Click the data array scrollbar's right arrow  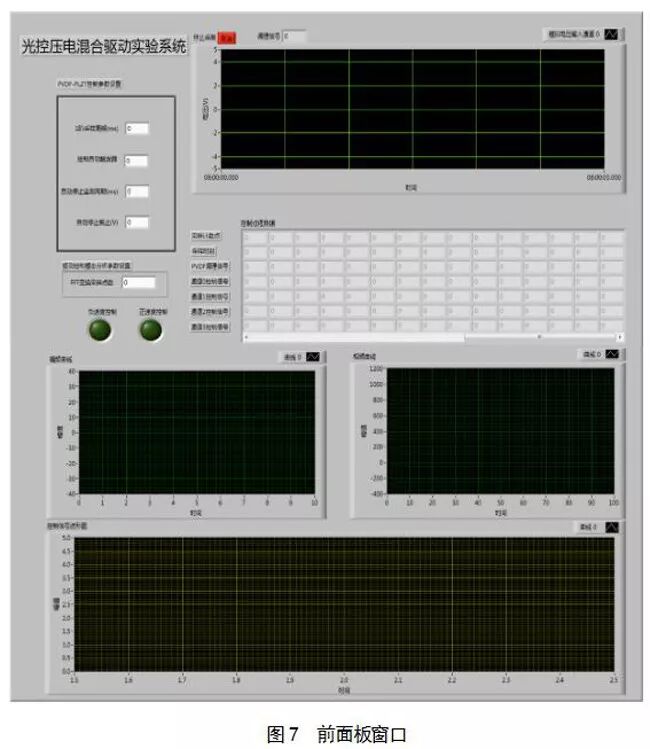point(620,337)
